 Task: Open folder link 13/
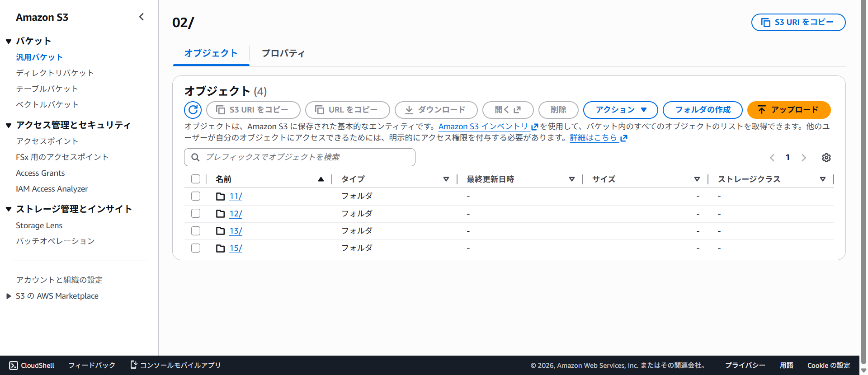pyautogui.click(x=236, y=231)
